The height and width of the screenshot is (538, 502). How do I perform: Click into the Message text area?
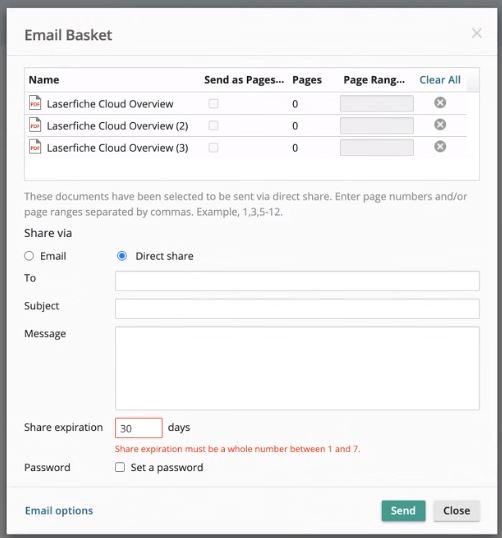pos(297,368)
